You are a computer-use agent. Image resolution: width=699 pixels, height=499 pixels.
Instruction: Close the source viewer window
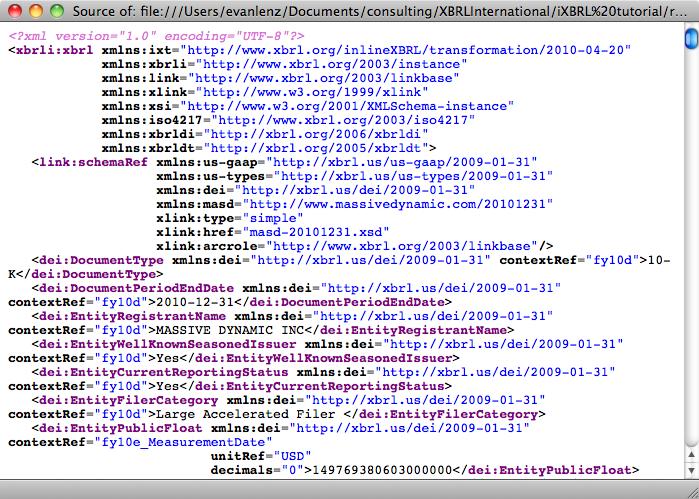tap(15, 10)
